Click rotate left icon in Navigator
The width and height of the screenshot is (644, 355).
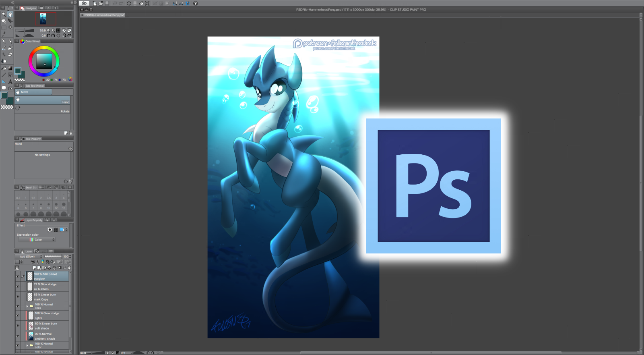(49, 35)
